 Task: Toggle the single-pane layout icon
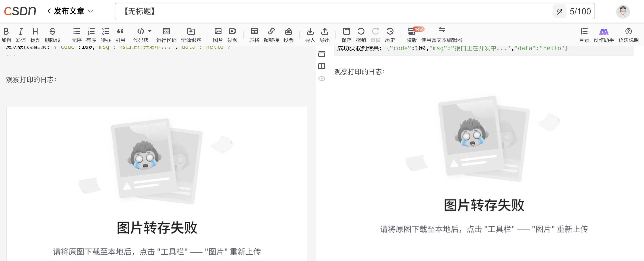(322, 54)
